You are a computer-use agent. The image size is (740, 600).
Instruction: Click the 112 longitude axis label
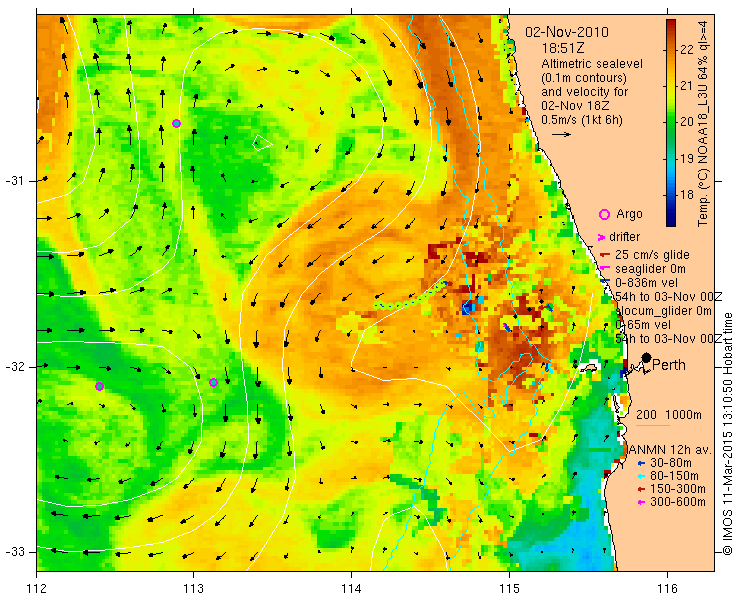tap(37, 588)
